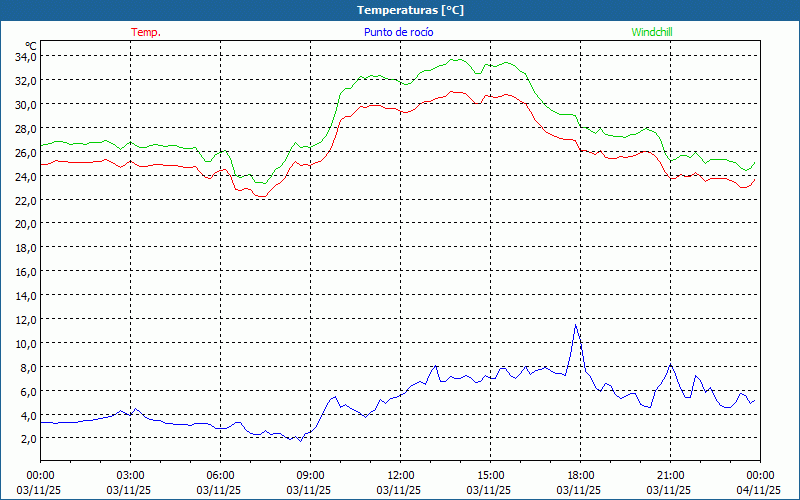Click the 04/11/25 date label
Image resolution: width=800 pixels, height=500 pixels.
[760, 491]
